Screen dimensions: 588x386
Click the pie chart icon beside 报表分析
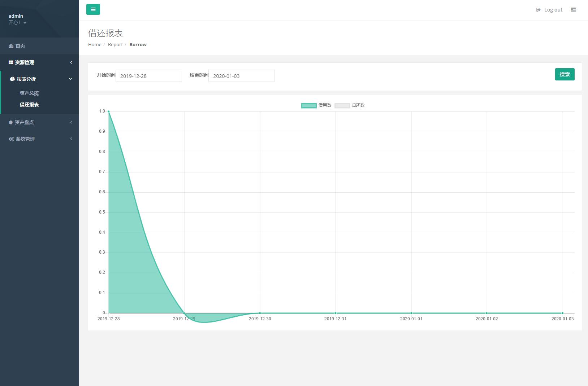[12, 79]
